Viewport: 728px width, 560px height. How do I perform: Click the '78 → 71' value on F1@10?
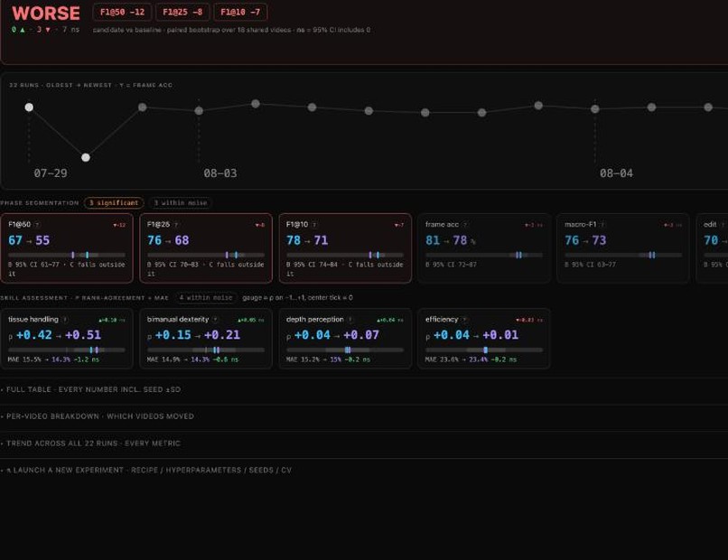pyautogui.click(x=307, y=240)
